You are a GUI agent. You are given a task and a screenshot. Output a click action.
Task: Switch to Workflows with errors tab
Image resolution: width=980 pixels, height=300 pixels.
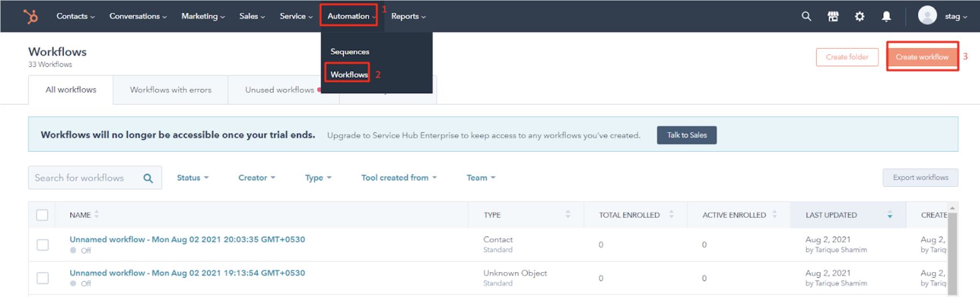(171, 90)
